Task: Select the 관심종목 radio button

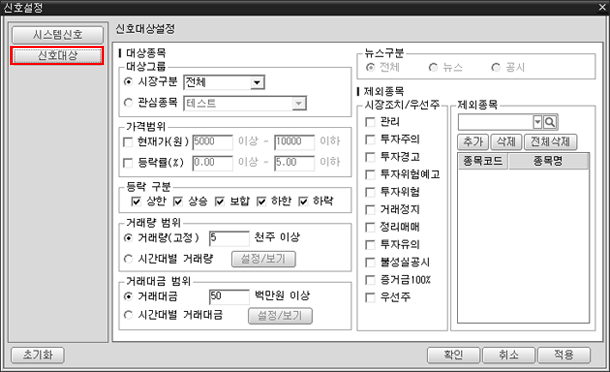Action: click(128, 103)
